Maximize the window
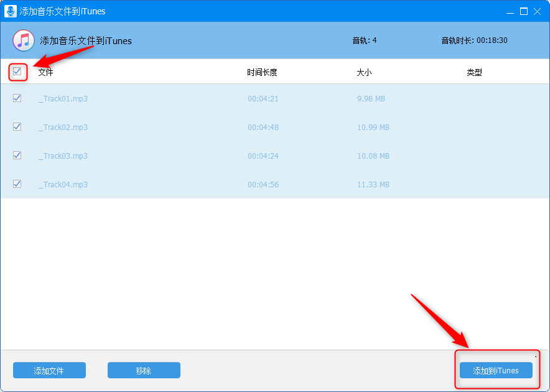Image resolution: width=550 pixels, height=392 pixels. [x=524, y=12]
